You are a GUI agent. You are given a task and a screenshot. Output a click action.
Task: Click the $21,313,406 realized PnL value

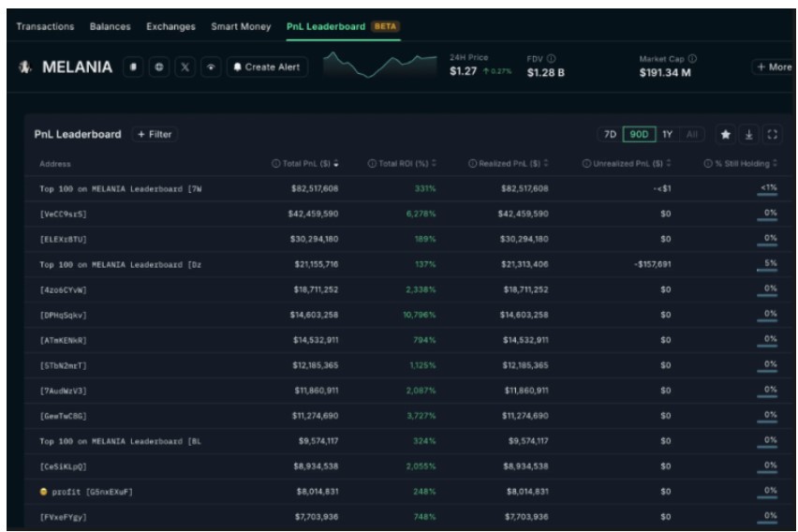(525, 265)
